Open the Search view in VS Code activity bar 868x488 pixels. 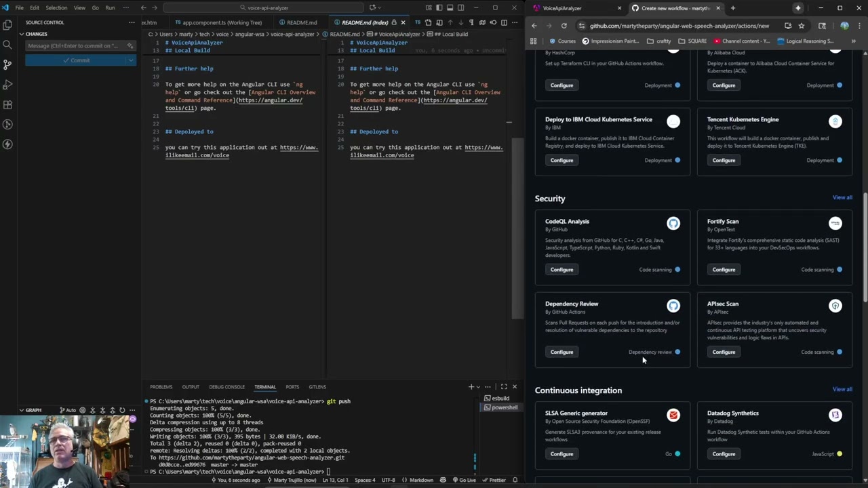(x=7, y=44)
